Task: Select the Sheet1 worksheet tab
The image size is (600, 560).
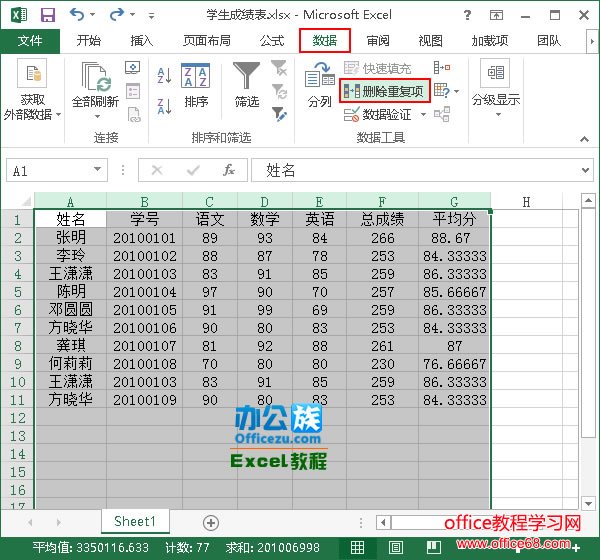Action: pos(135,521)
